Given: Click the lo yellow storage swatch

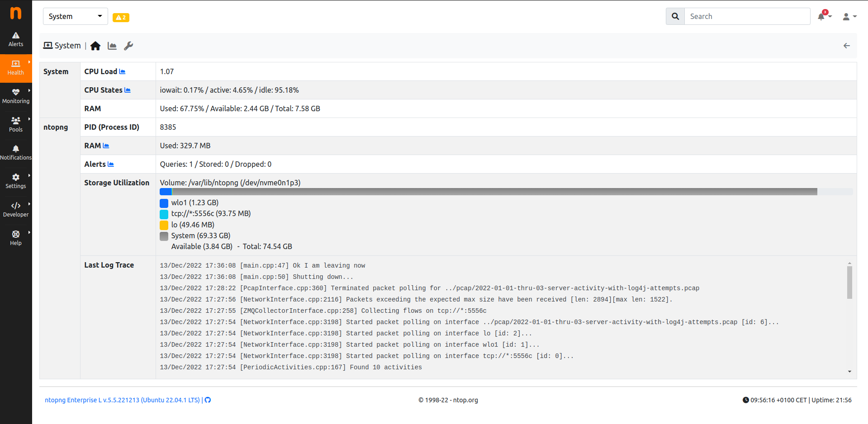Looking at the screenshot, I should click(164, 225).
